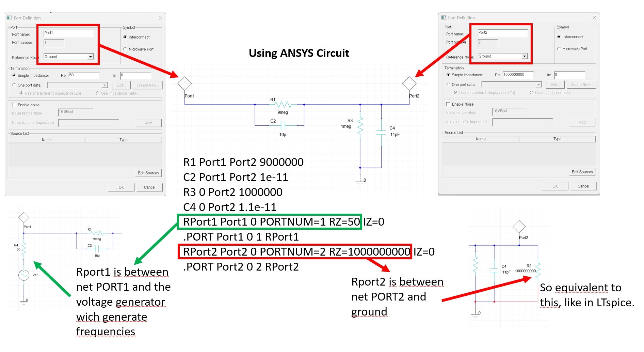644x352 pixels.
Task: Choose One port data in Port2 dialog
Action: (448, 85)
